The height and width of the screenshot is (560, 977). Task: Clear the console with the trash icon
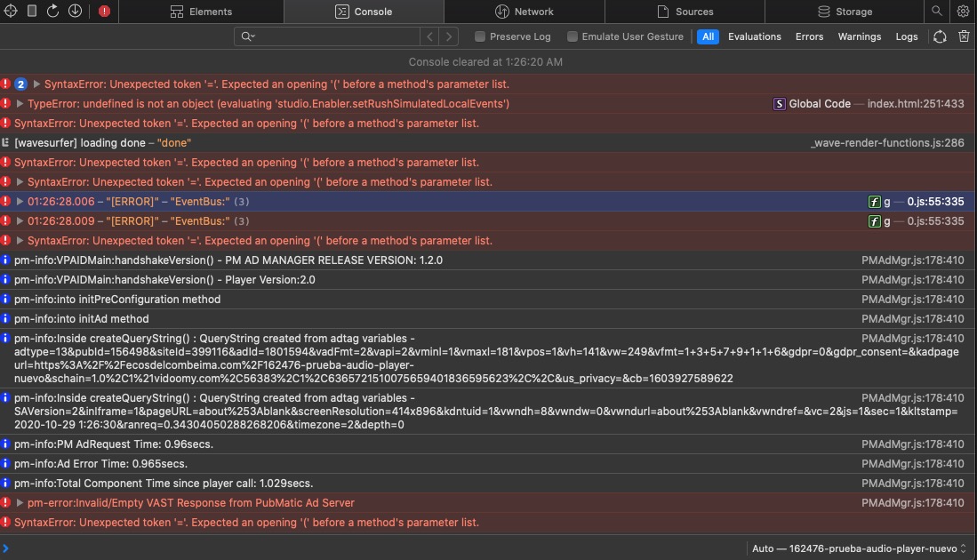(x=964, y=36)
